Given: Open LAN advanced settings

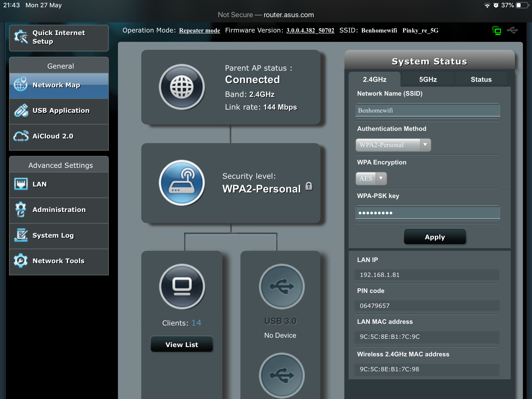Looking at the screenshot, I should pyautogui.click(x=59, y=184).
